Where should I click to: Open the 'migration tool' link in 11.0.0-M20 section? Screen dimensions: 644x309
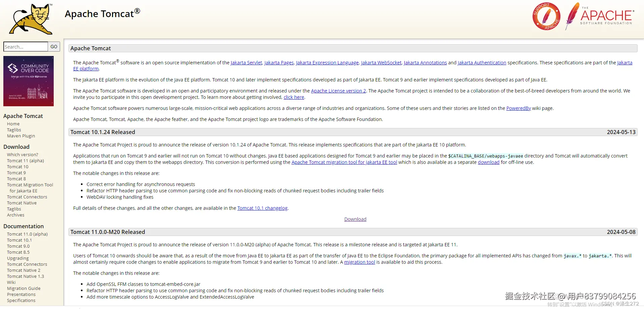[359, 262]
